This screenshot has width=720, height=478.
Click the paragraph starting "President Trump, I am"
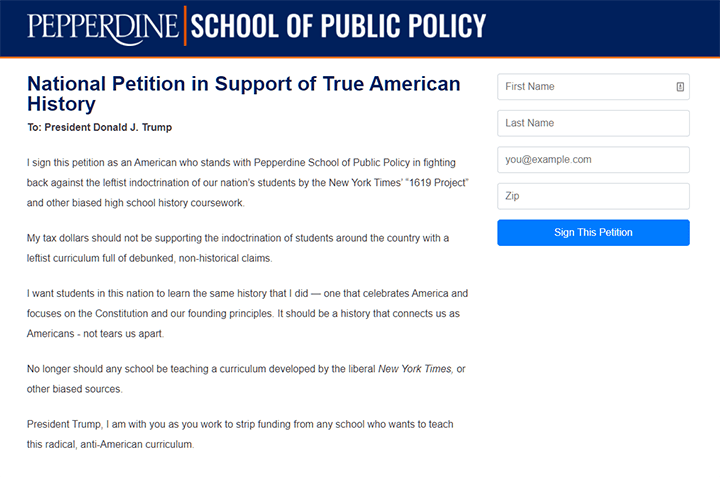[240, 434]
